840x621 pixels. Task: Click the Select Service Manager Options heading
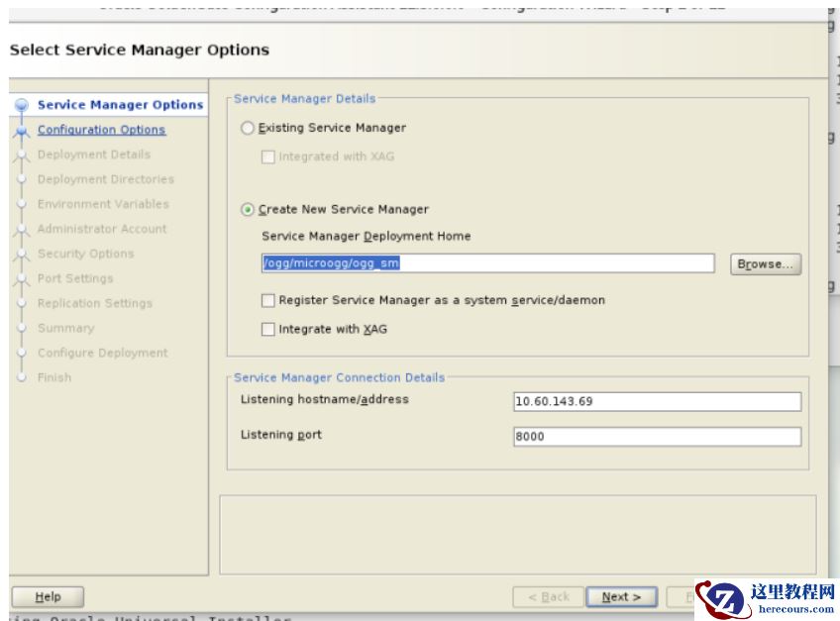140,50
